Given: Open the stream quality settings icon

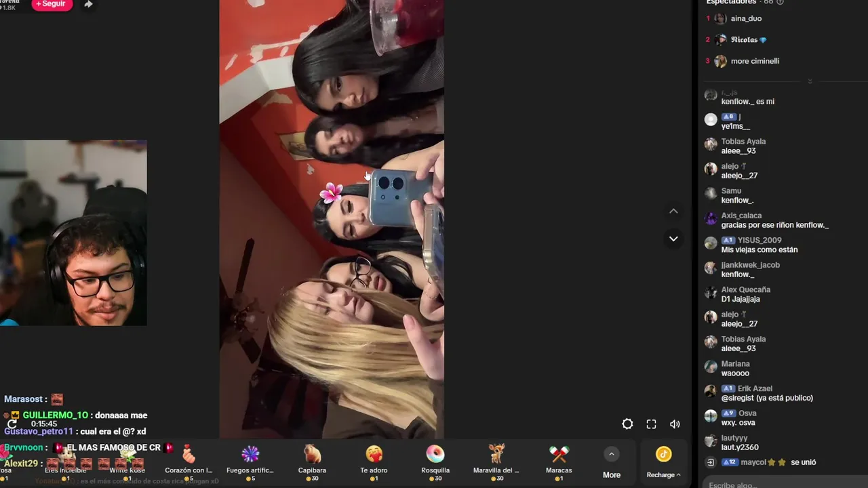Looking at the screenshot, I should (627, 424).
